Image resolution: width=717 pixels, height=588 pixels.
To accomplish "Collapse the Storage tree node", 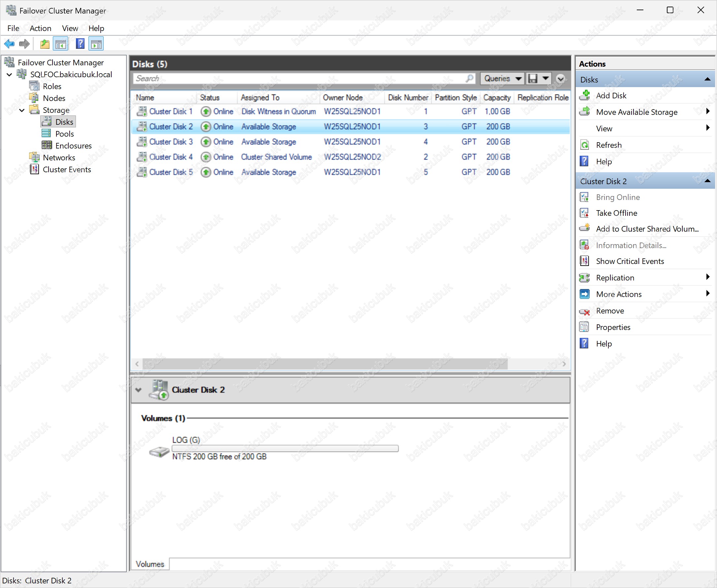I will tap(22, 110).
